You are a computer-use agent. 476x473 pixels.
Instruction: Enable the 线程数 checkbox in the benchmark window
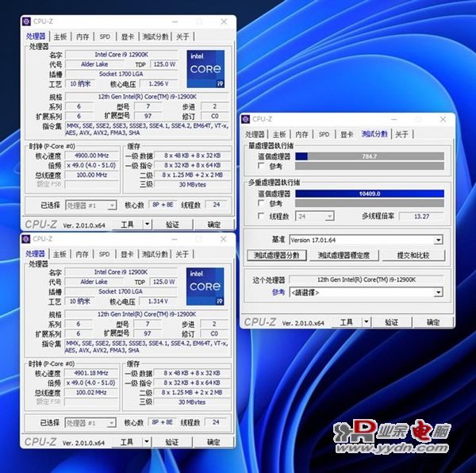coord(260,216)
